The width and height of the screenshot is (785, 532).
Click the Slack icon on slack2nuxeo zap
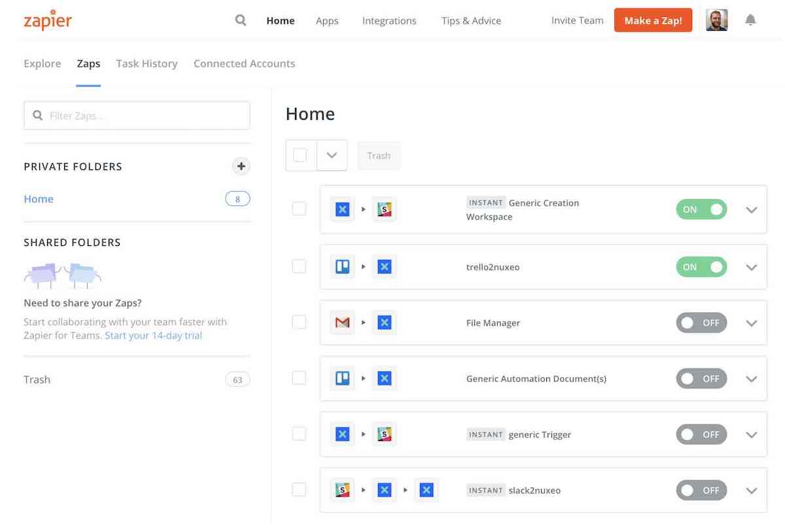[342, 490]
